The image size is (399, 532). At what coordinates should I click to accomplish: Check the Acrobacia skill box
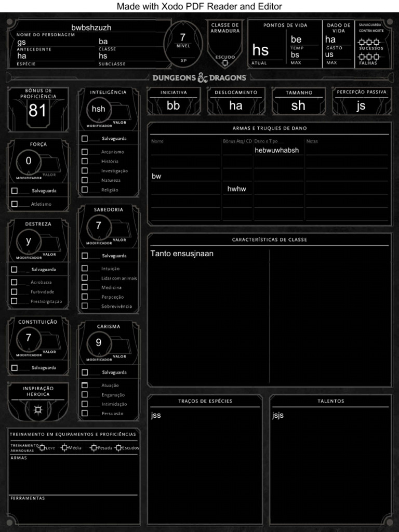tap(14, 282)
